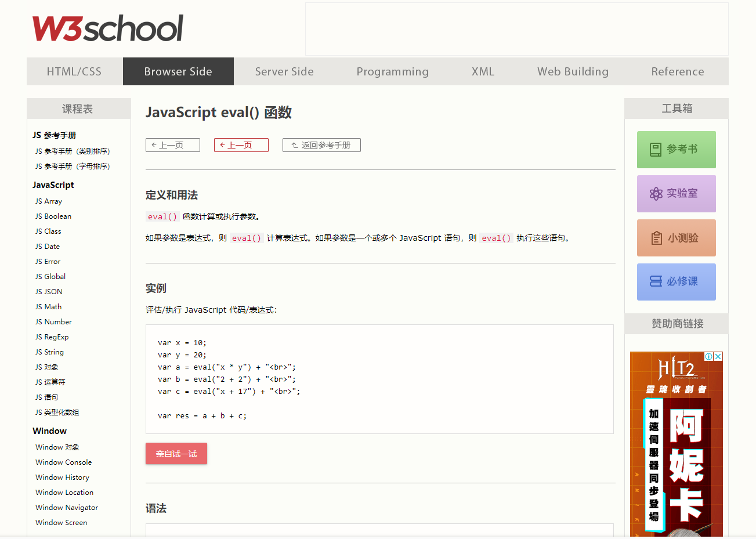The image size is (756, 539).
Task: Open the Web Building tab
Action: tap(573, 71)
